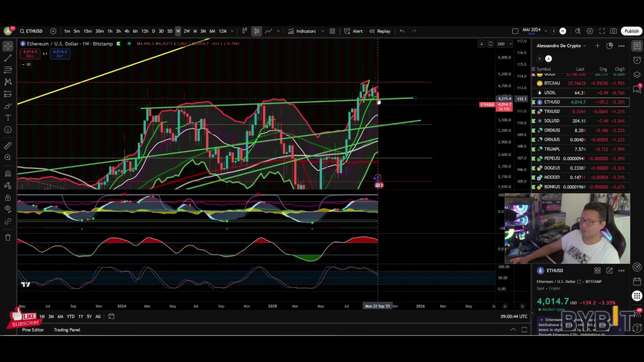Remove drawings with trash icon

point(8,237)
